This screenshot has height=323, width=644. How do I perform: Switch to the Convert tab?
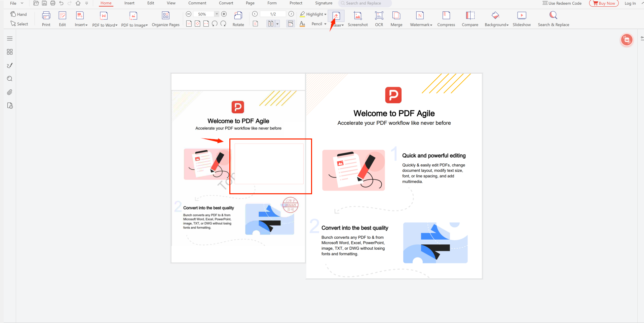click(x=226, y=3)
